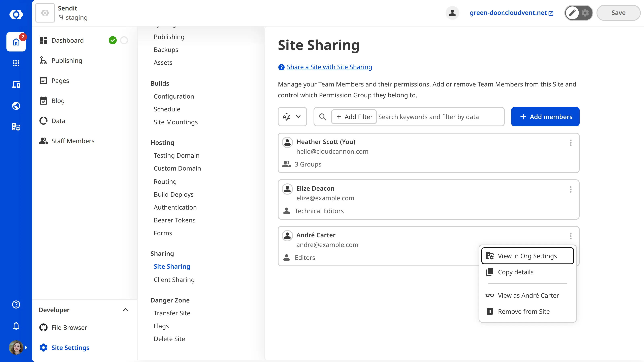This screenshot has width=644, height=362.
Task: Open André Carter's three-dot menu
Action: tap(571, 236)
